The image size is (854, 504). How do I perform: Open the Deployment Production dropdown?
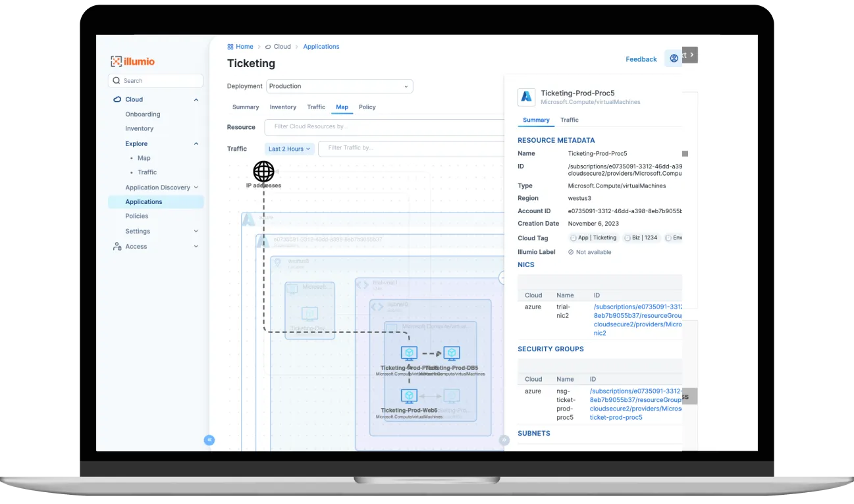[x=339, y=86]
